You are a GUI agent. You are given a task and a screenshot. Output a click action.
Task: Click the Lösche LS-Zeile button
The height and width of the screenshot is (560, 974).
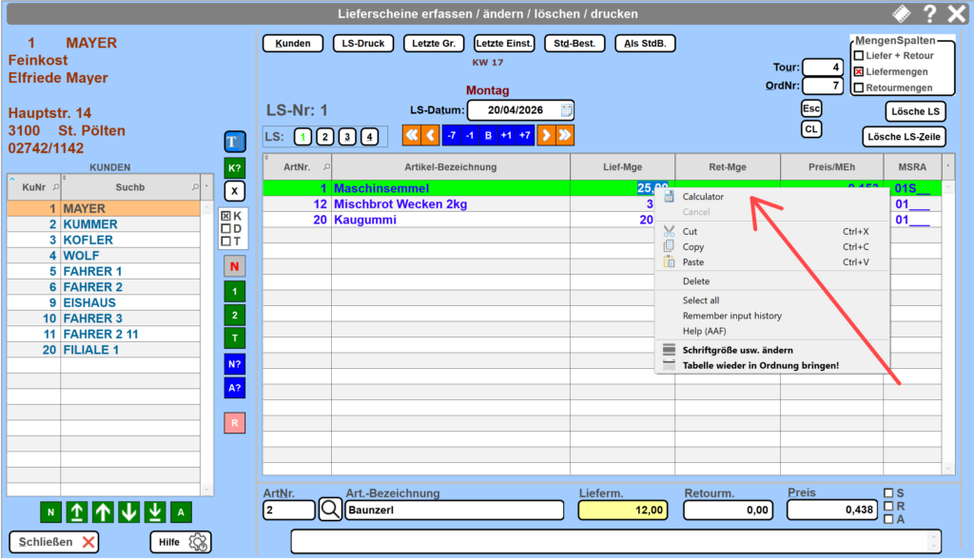coord(904,137)
